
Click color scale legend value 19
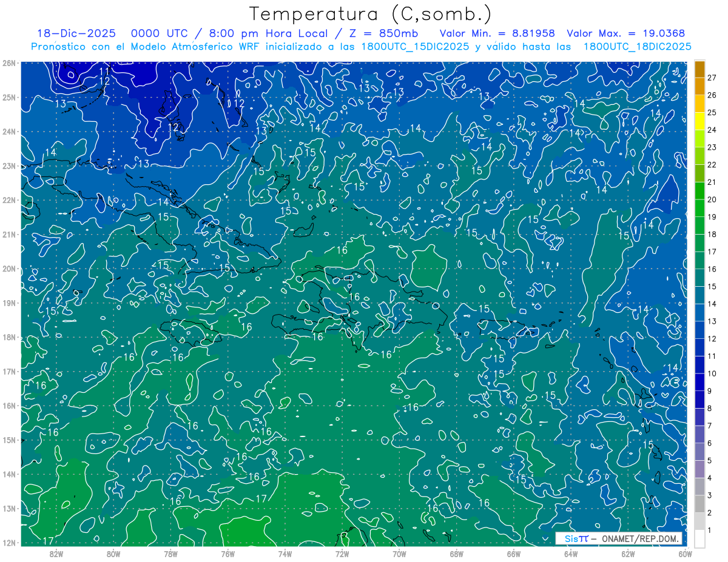[x=712, y=217]
